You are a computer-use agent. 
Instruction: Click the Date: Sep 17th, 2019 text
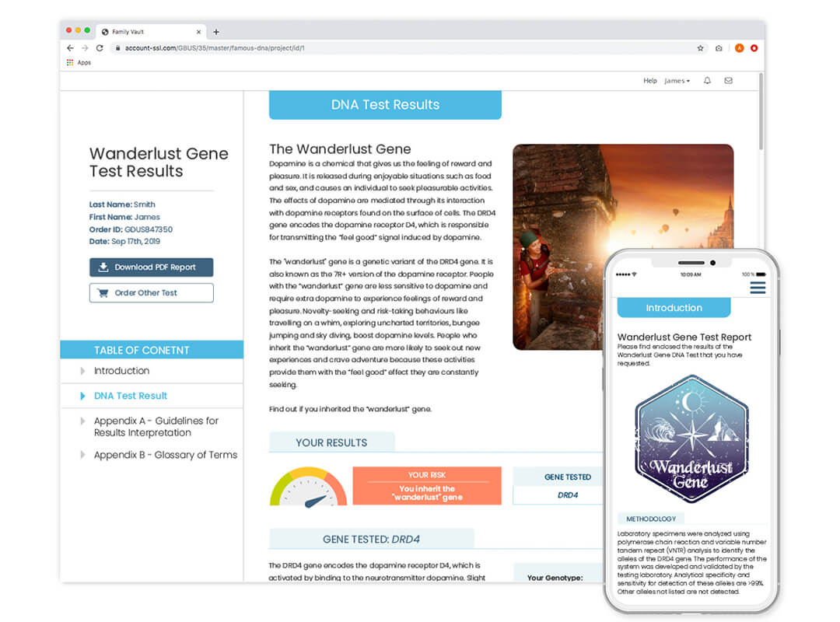point(124,242)
